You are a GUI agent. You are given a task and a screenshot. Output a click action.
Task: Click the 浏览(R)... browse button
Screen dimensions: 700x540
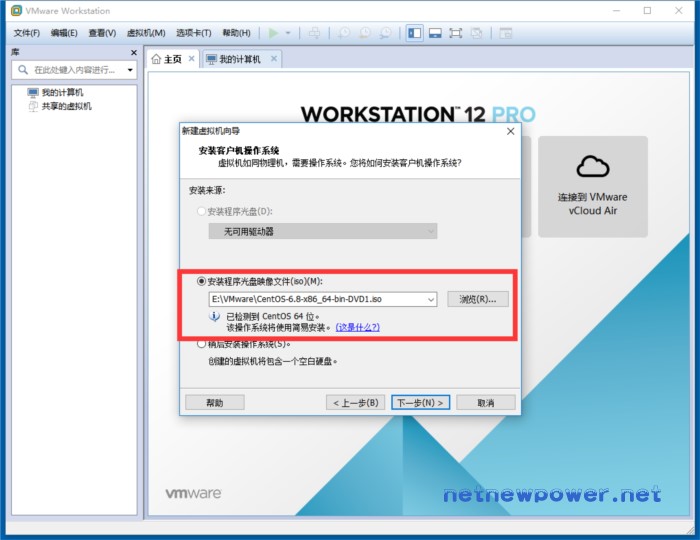tap(478, 299)
